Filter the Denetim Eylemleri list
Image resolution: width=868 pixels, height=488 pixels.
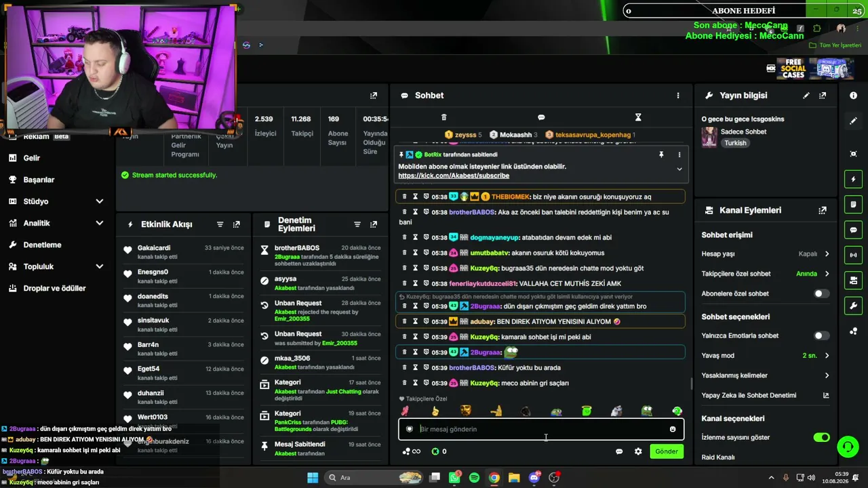tap(357, 224)
